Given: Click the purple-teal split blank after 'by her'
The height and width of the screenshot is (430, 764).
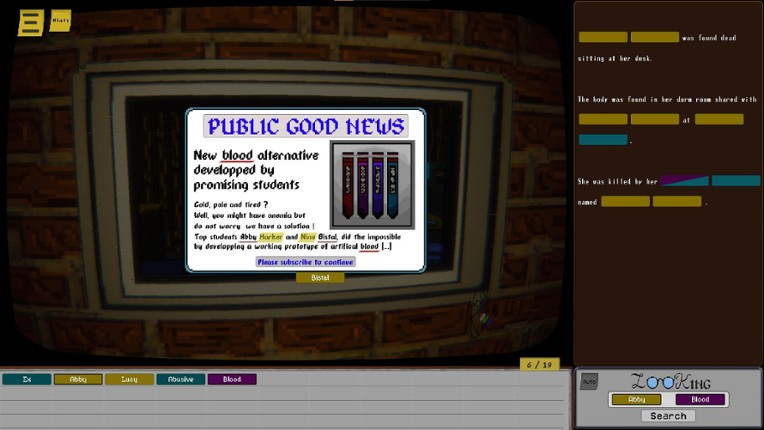Looking at the screenshot, I should pos(684,181).
